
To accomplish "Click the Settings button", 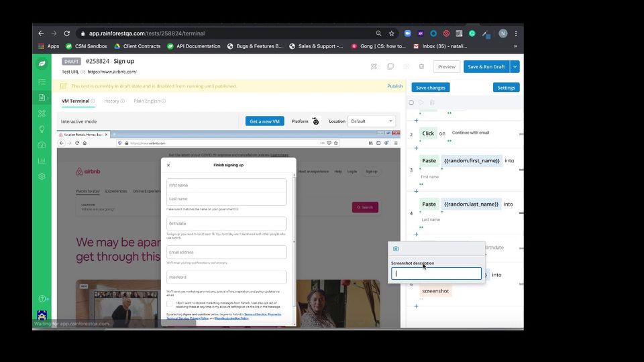I will click(506, 87).
